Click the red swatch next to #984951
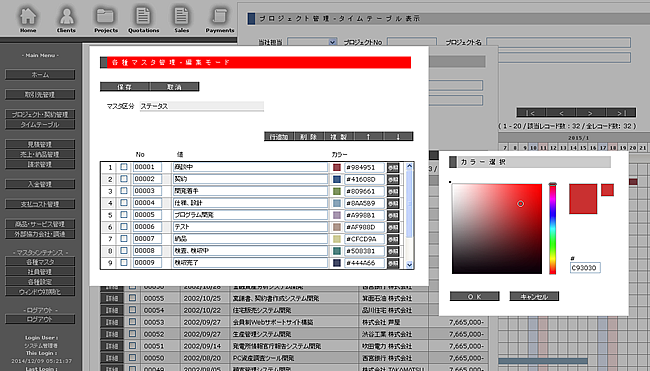650x371 pixels. (337, 167)
